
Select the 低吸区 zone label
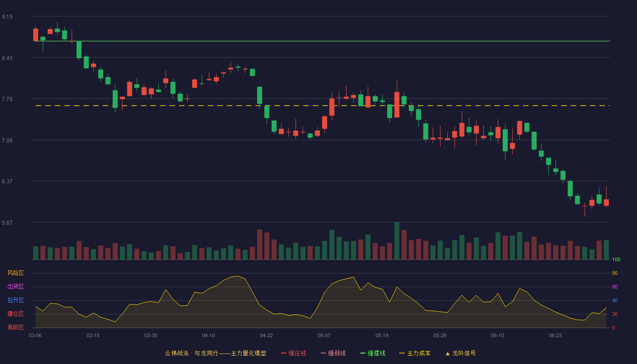point(15,327)
